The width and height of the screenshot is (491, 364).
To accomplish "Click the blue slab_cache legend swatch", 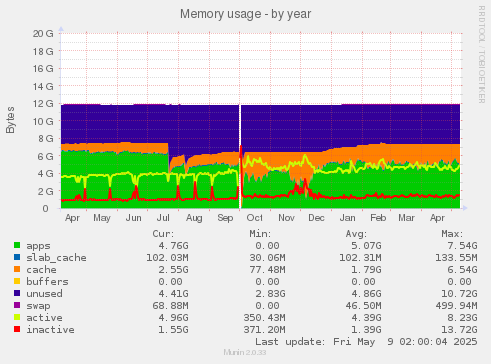I will 17,257.
